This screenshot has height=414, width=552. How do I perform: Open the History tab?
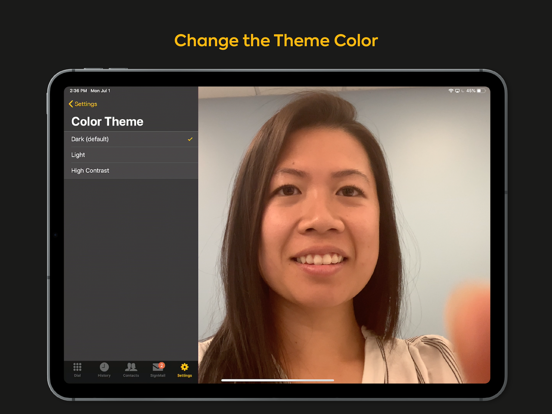pyautogui.click(x=104, y=370)
